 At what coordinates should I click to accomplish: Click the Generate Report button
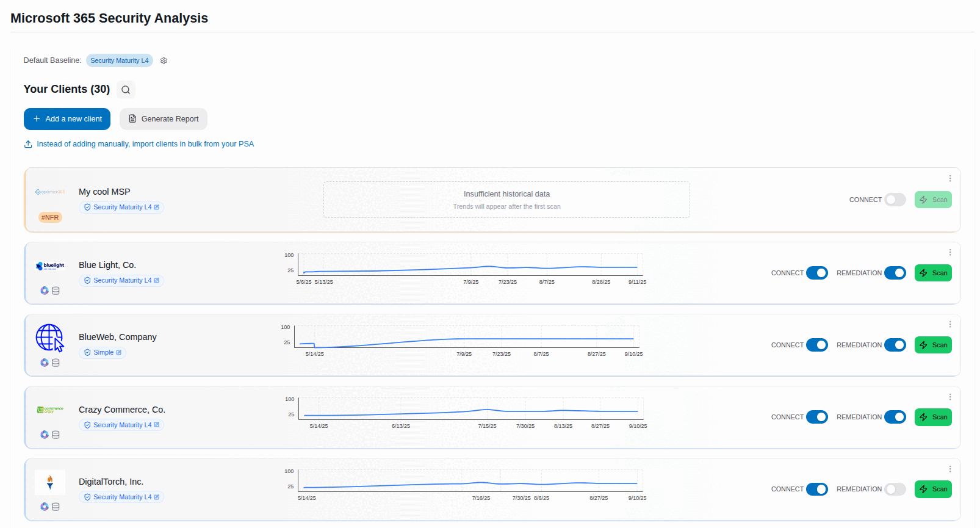tap(164, 119)
